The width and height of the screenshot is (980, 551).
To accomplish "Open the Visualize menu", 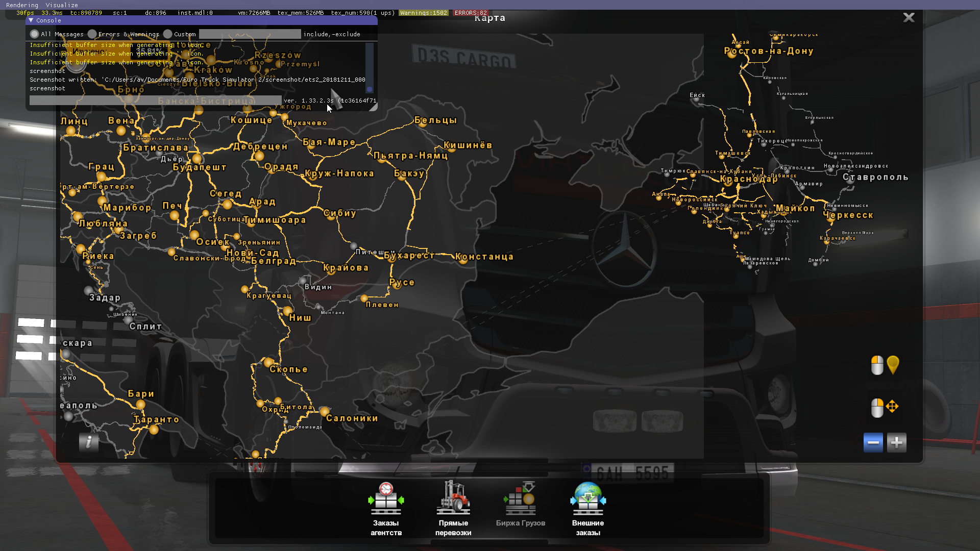I will coord(62,5).
